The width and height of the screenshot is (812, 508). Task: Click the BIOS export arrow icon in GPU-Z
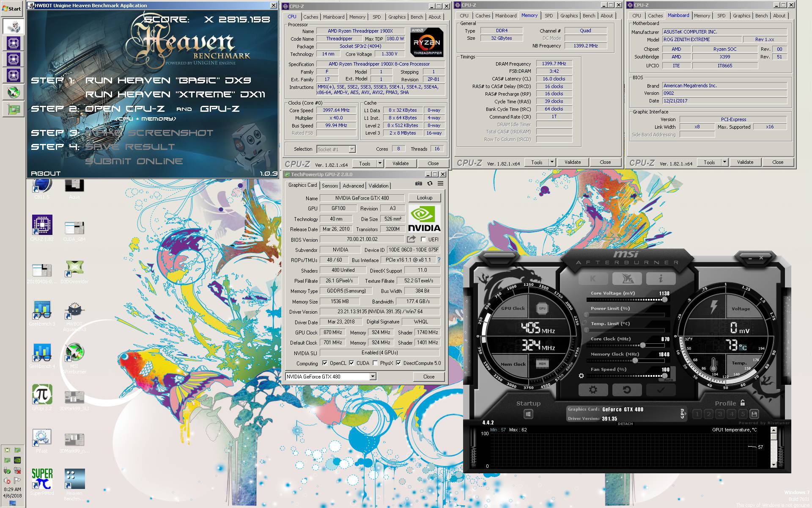[411, 239]
